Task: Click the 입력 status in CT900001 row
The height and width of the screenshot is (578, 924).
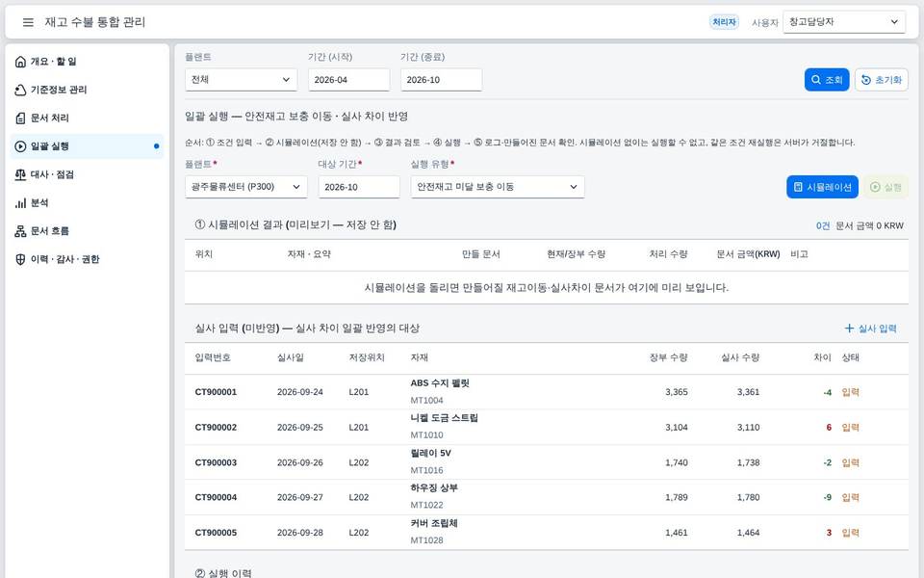Action: pos(850,392)
